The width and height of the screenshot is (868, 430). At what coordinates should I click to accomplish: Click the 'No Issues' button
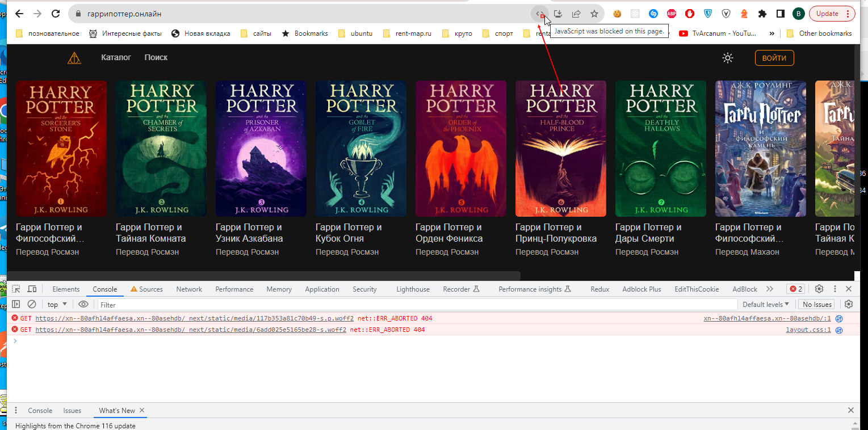pyautogui.click(x=816, y=304)
